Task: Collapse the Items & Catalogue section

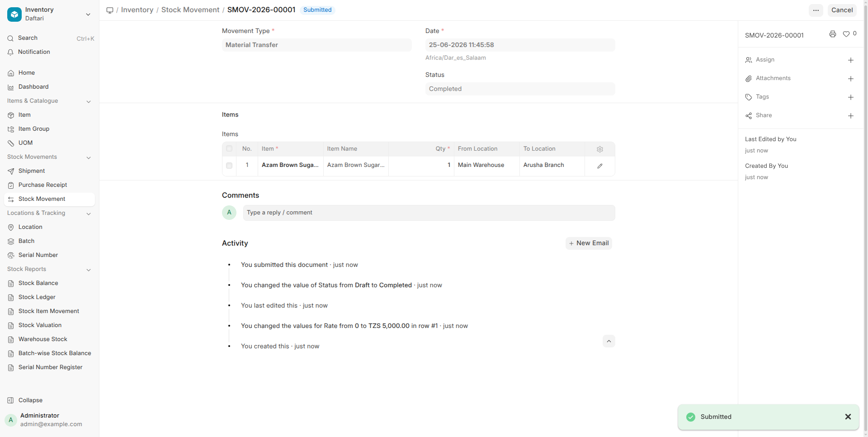Action: tap(89, 101)
